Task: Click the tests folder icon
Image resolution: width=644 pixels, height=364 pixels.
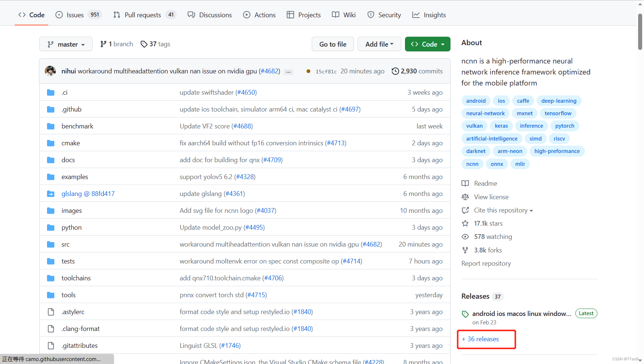Action: coord(51,261)
